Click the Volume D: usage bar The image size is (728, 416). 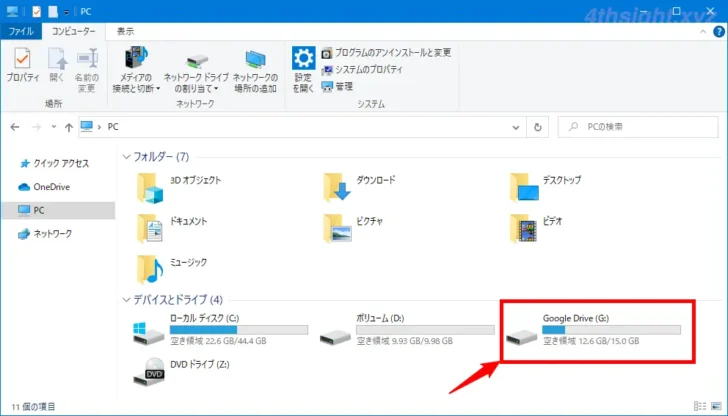click(x=425, y=330)
